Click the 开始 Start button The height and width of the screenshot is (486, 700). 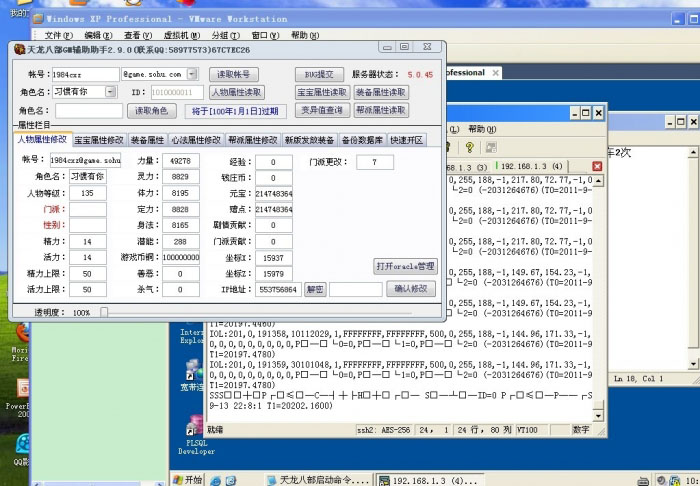(187, 479)
